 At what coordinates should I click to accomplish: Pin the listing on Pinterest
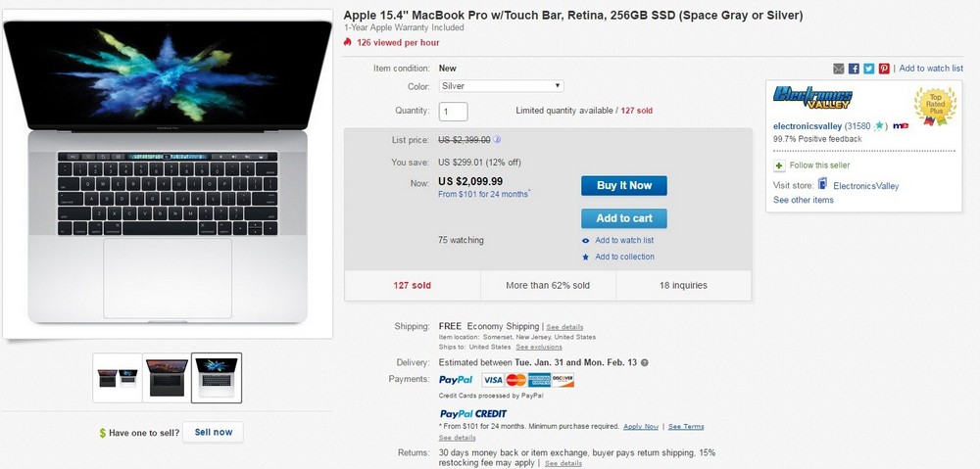(884, 69)
